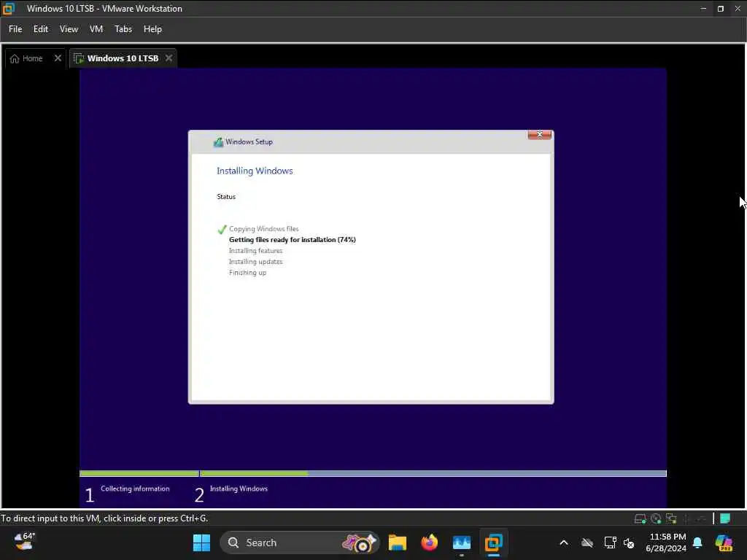Click the VMware message log icon

click(x=725, y=518)
